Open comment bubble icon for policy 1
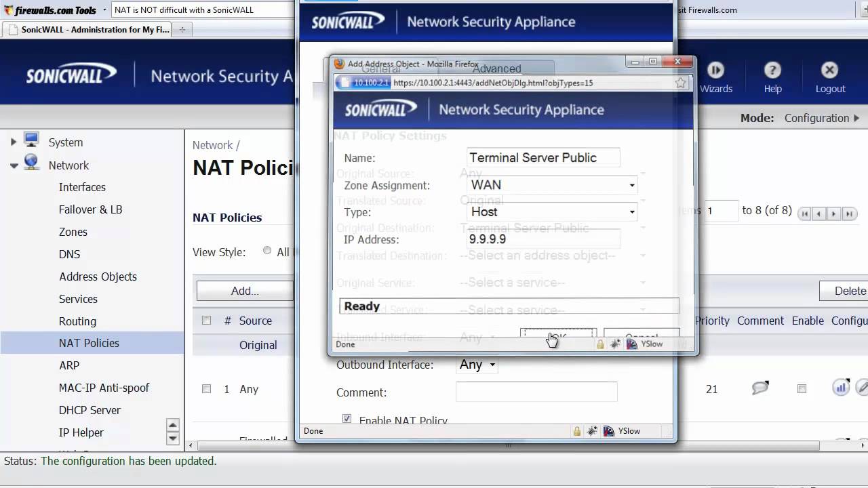 pos(760,388)
